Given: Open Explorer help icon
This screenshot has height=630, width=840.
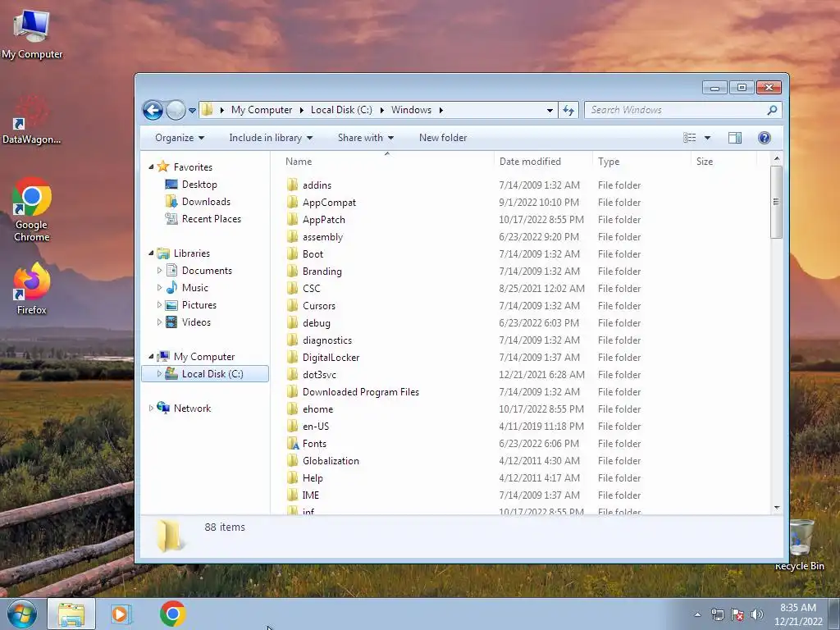Looking at the screenshot, I should [765, 138].
